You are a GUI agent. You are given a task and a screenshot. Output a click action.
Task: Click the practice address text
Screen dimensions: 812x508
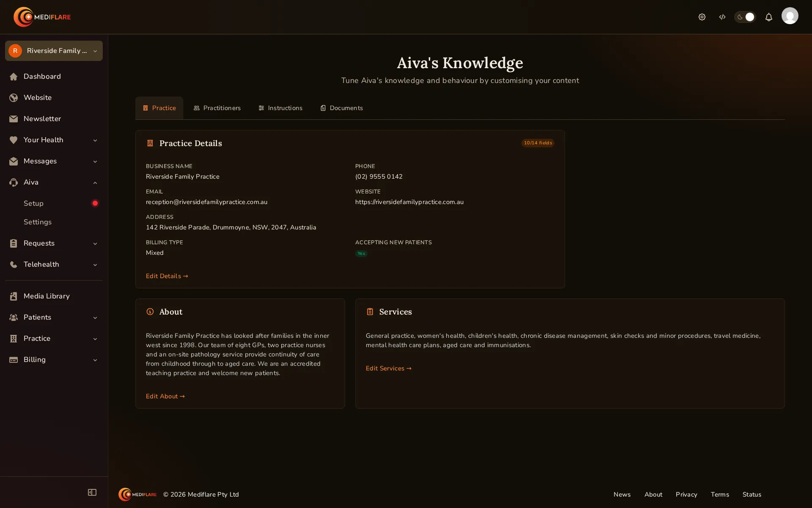[231, 227]
